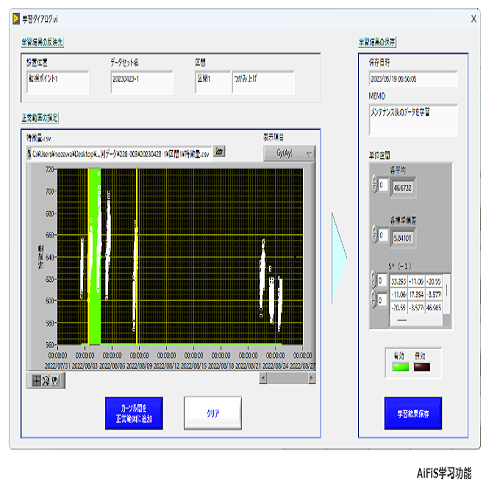Toggle the dark red 無効 indicator light

coord(422,367)
